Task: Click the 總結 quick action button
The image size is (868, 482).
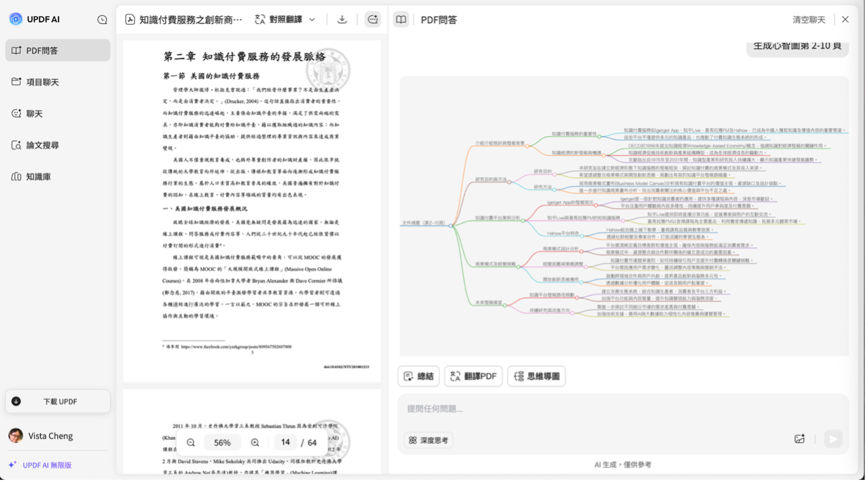Action: 418,376
